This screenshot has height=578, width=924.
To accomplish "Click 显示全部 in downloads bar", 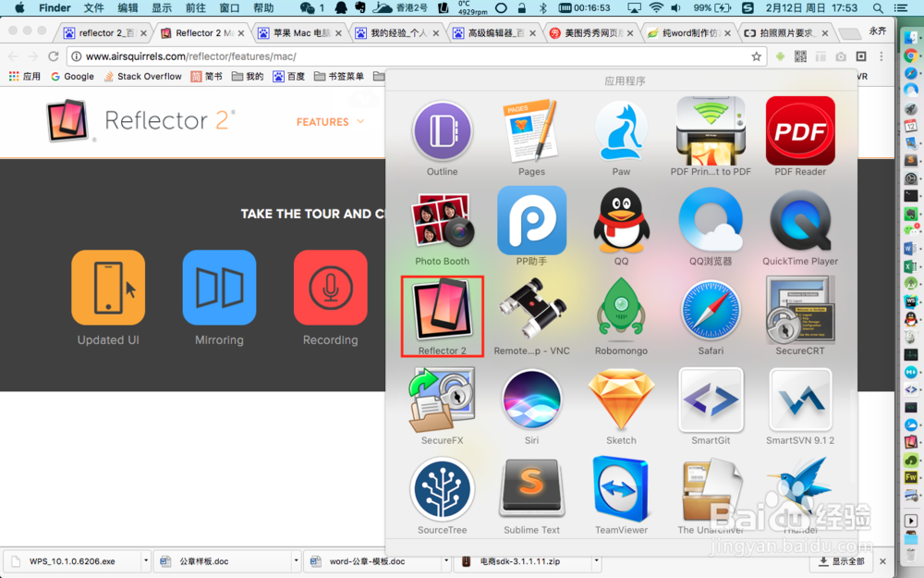I will (x=842, y=561).
